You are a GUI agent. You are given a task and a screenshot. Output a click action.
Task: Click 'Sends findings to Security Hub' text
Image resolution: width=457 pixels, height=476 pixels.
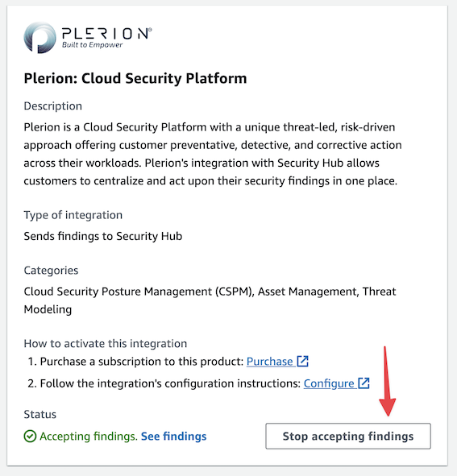click(x=103, y=236)
